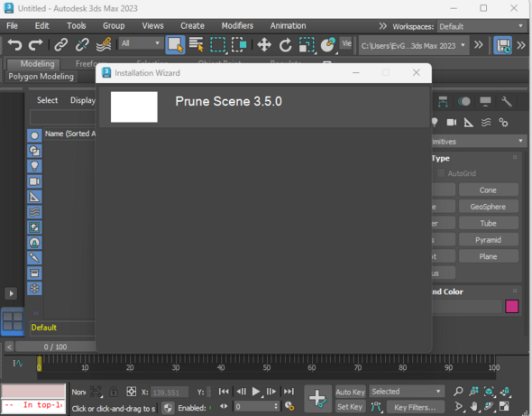Click the Play Animation button
Viewport: 532px width, 416px height.
click(256, 392)
